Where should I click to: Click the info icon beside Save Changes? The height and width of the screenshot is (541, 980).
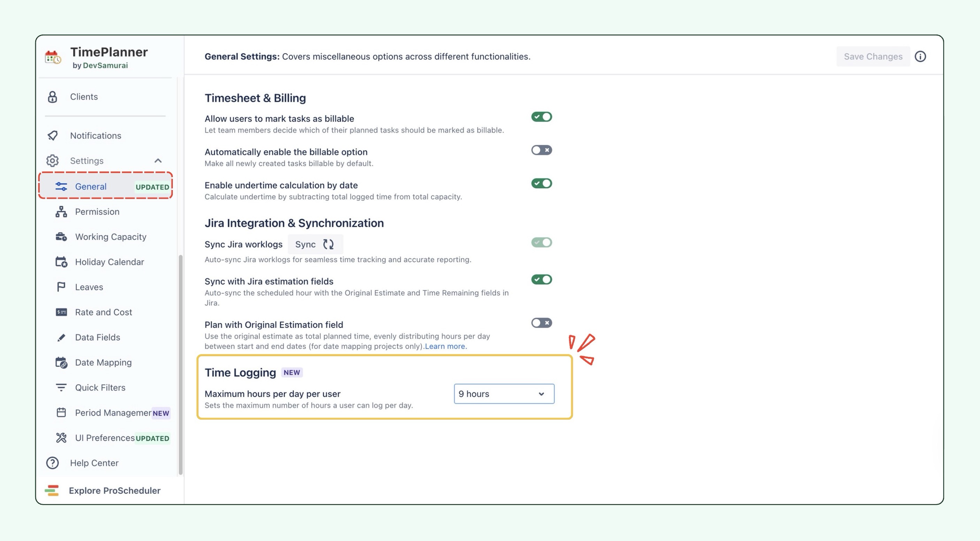click(920, 56)
